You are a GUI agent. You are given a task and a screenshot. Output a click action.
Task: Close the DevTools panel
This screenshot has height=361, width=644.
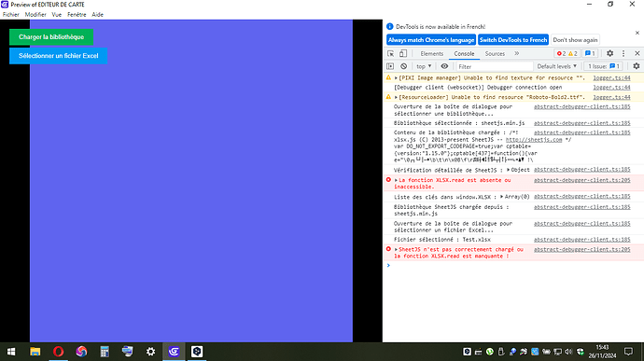[x=637, y=53]
